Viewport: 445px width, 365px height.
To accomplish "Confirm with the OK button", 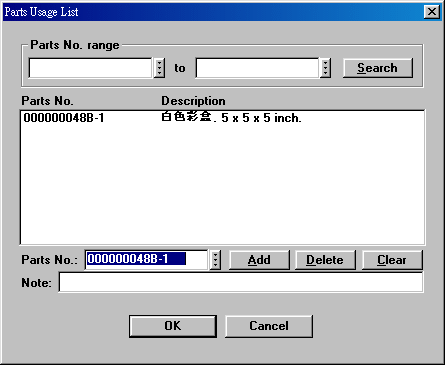I will point(173,326).
